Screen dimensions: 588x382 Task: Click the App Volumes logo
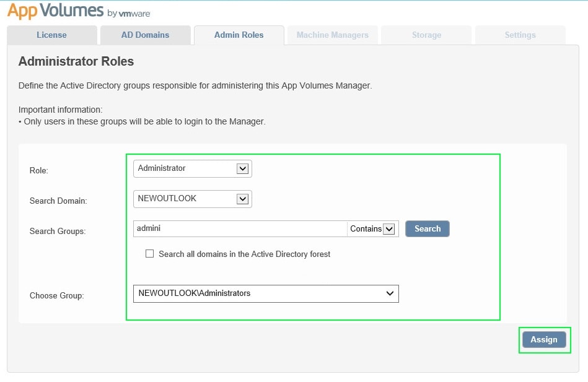point(55,11)
